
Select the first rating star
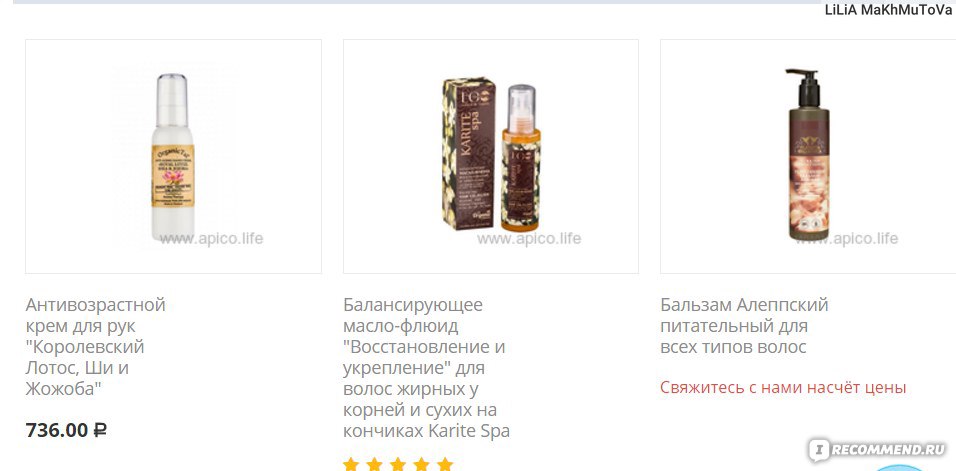(351, 464)
